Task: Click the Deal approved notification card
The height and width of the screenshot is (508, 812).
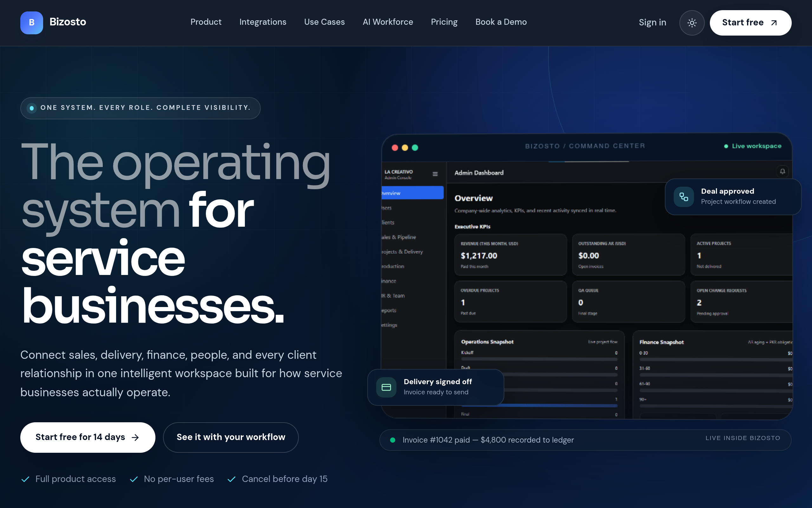Action: pyautogui.click(x=733, y=197)
